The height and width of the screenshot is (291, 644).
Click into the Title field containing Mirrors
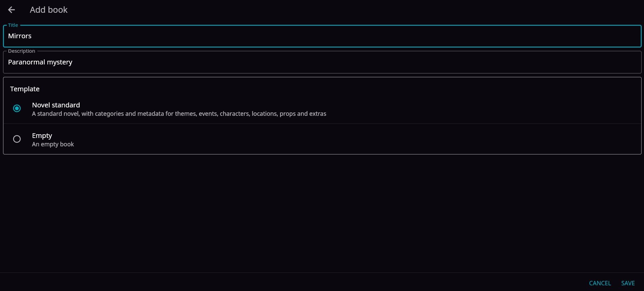tap(322, 36)
